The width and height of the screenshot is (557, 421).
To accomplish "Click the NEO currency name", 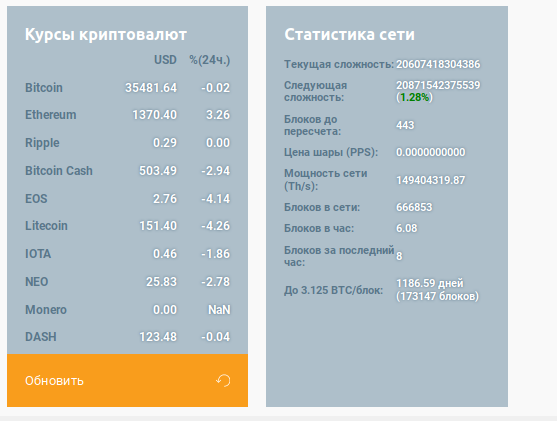I will click(x=37, y=282).
